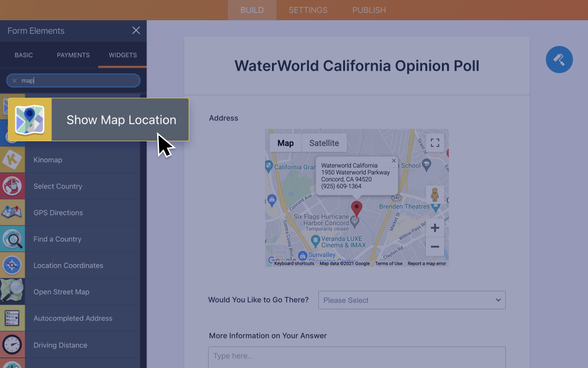This screenshot has width=588, height=368.
Task: Switch to the BASIC elements tab
Action: 23,55
